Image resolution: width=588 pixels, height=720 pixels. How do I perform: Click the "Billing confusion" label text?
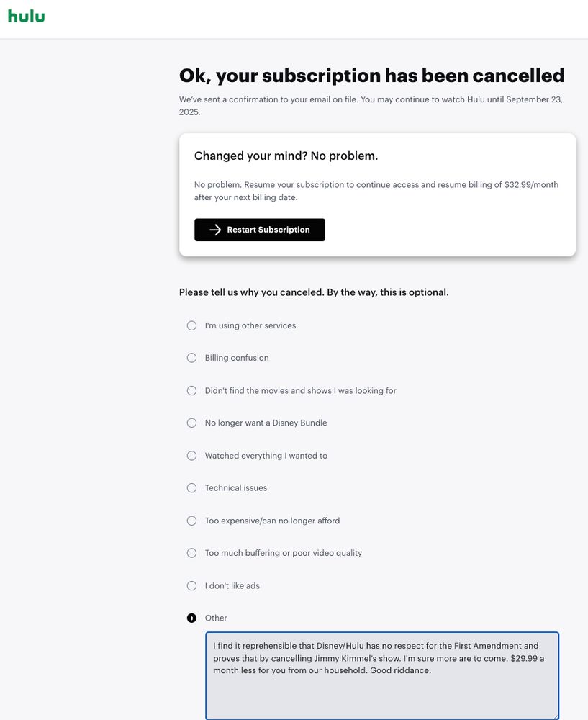pyautogui.click(x=237, y=358)
